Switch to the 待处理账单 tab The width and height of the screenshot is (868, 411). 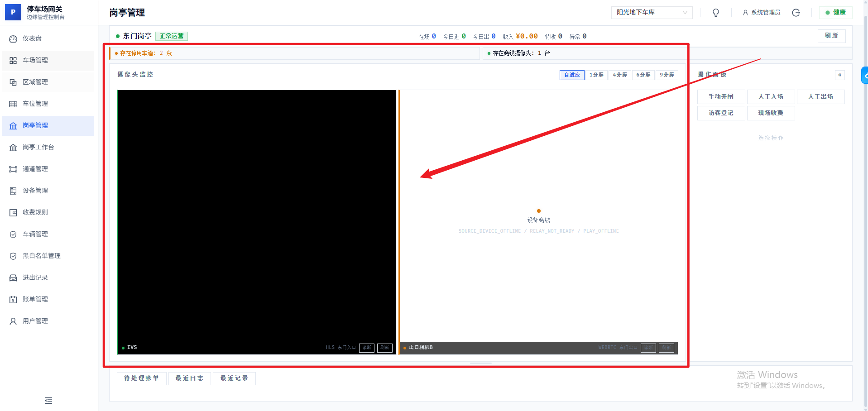pyautogui.click(x=141, y=378)
